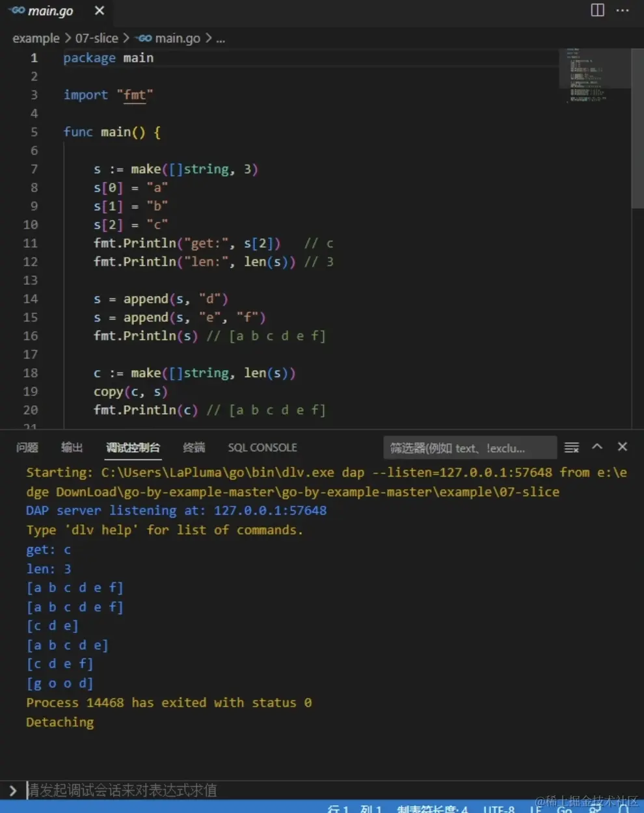The width and height of the screenshot is (644, 813).
Task: Switch to the 问题 panel tab
Action: pos(27,447)
